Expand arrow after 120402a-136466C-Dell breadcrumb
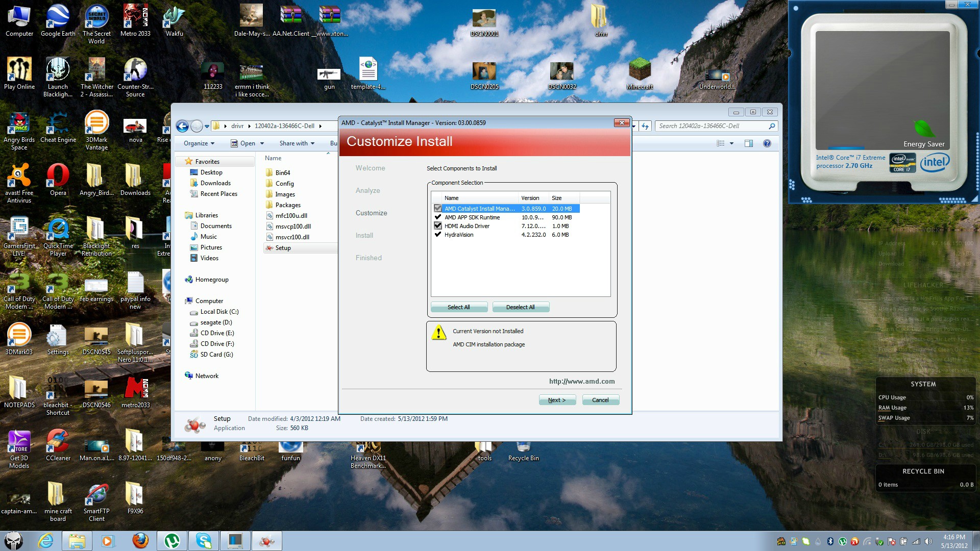980x551 pixels. pyautogui.click(x=321, y=126)
